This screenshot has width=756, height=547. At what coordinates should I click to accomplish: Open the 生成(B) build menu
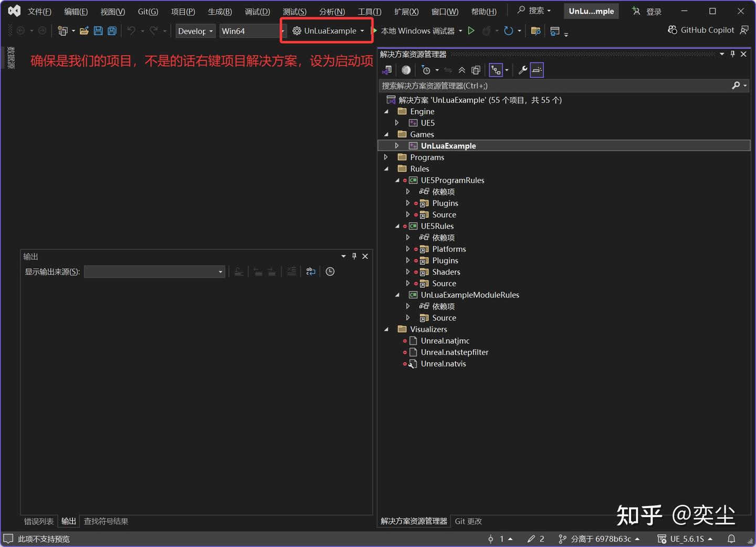click(220, 12)
